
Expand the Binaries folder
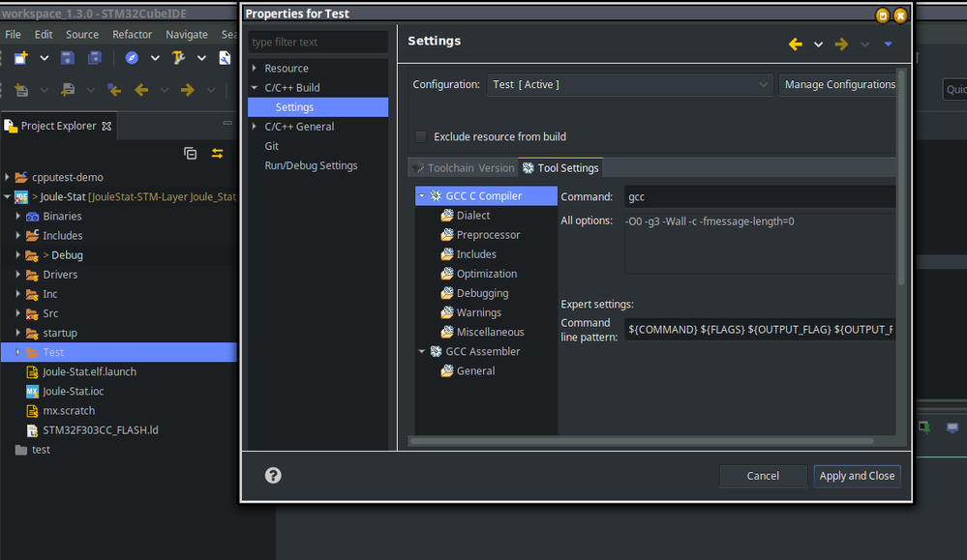click(17, 216)
